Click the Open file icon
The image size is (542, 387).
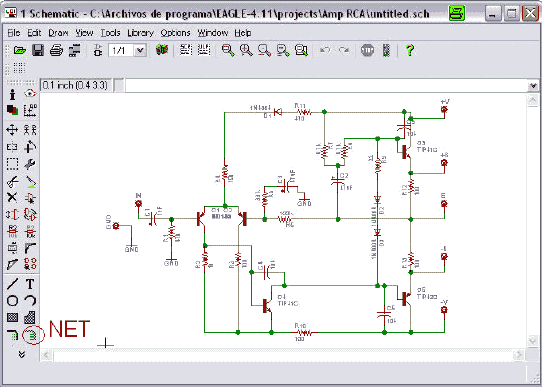click(x=20, y=50)
